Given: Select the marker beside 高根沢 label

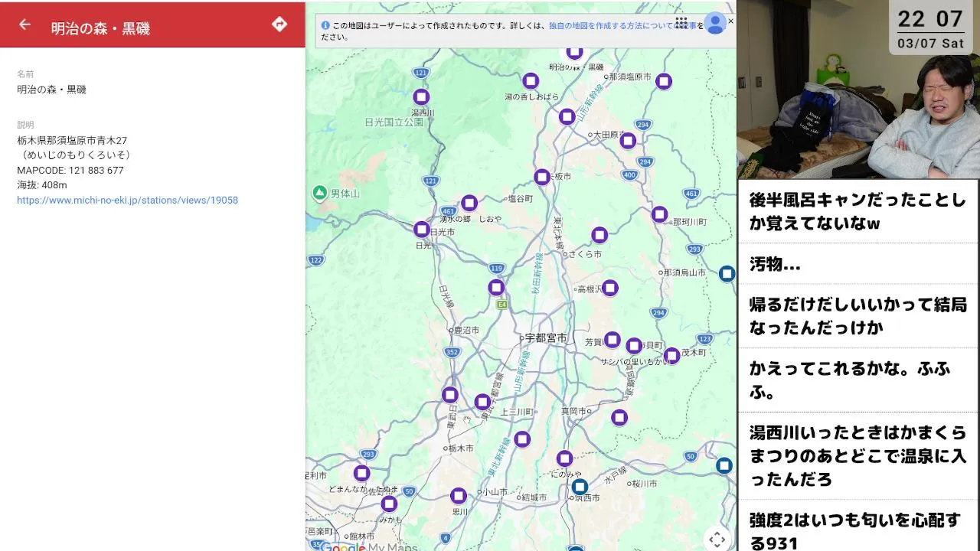Looking at the screenshot, I should 609,288.
